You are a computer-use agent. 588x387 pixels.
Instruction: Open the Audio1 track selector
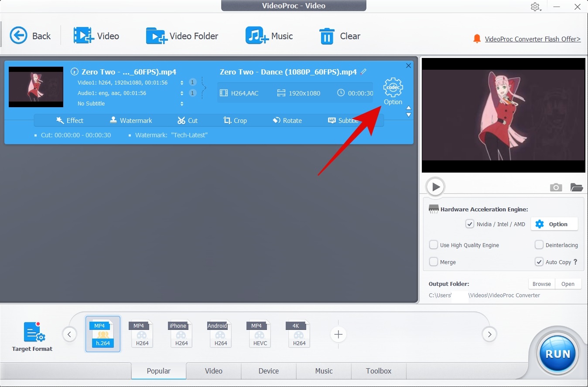tap(182, 93)
